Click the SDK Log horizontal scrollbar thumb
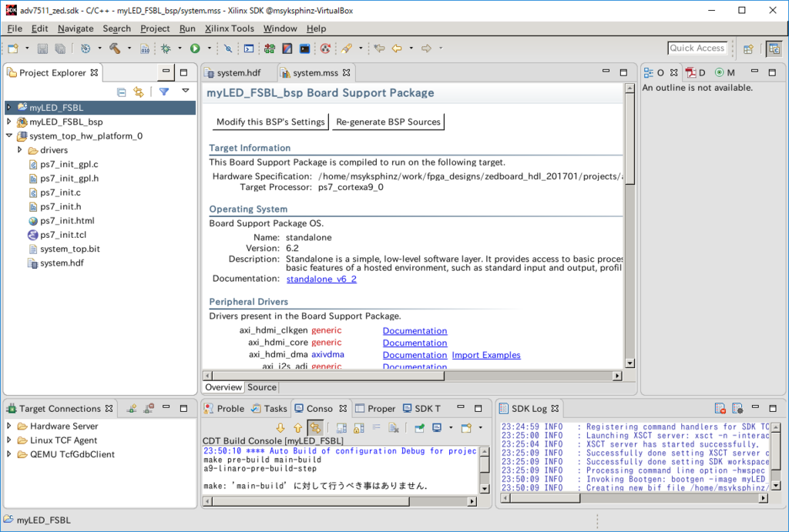Screen dimensions: 789x532 [x=545, y=498]
